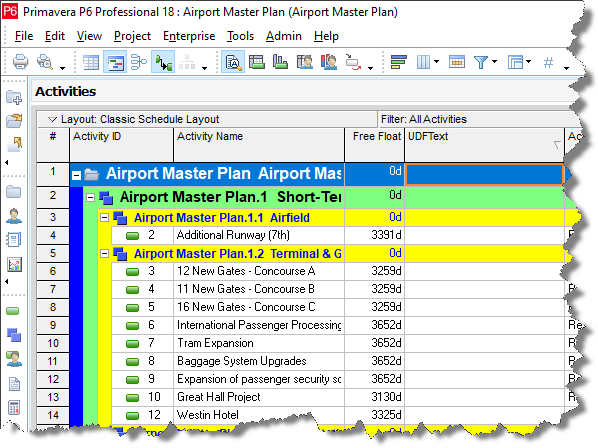Open Print Preview icon
This screenshot has width=598, height=448.
[x=44, y=62]
